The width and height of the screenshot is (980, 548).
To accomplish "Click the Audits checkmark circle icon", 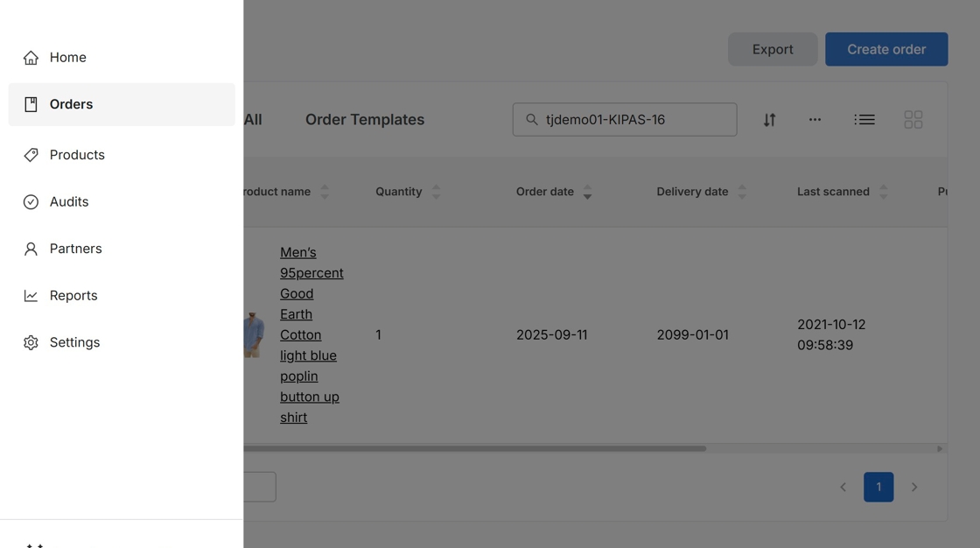I will tap(31, 202).
